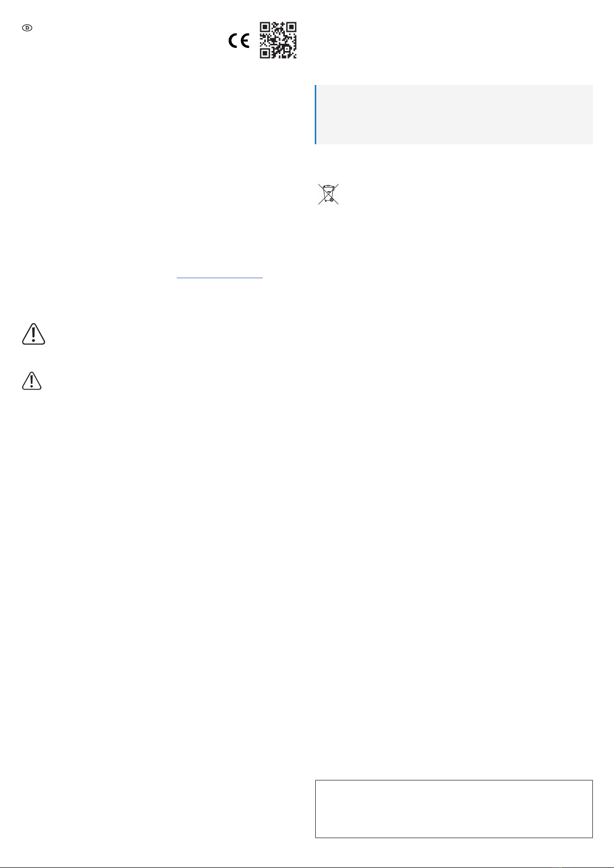The image size is (614, 868).
Task: Click the QR code's top-left finder square
Action: tap(265, 27)
